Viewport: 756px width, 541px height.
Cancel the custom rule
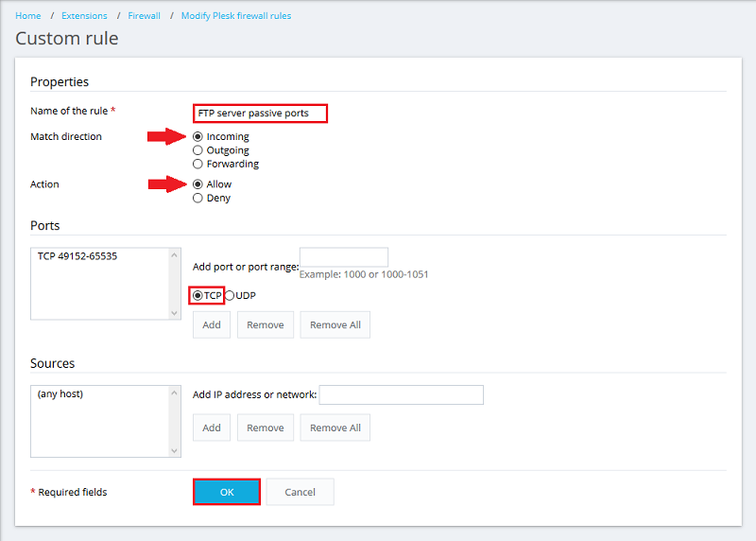300,492
